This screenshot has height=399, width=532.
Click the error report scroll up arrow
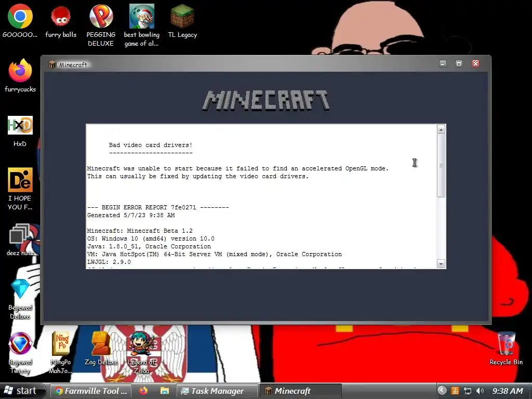click(x=441, y=129)
